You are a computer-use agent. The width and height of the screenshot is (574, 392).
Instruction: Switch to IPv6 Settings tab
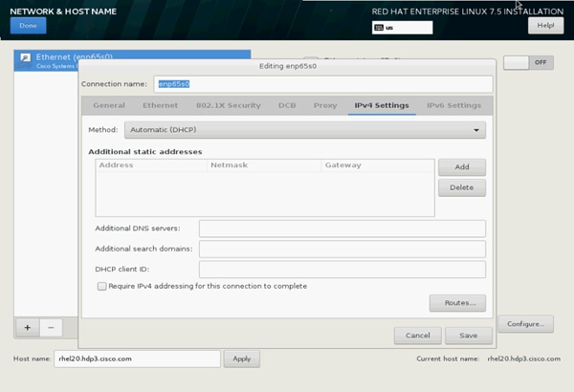pos(453,105)
